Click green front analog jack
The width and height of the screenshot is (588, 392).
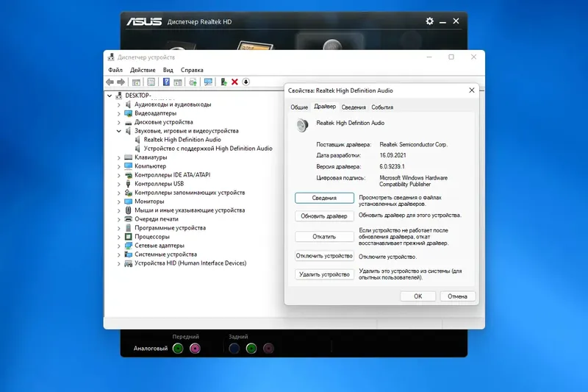pos(178,349)
